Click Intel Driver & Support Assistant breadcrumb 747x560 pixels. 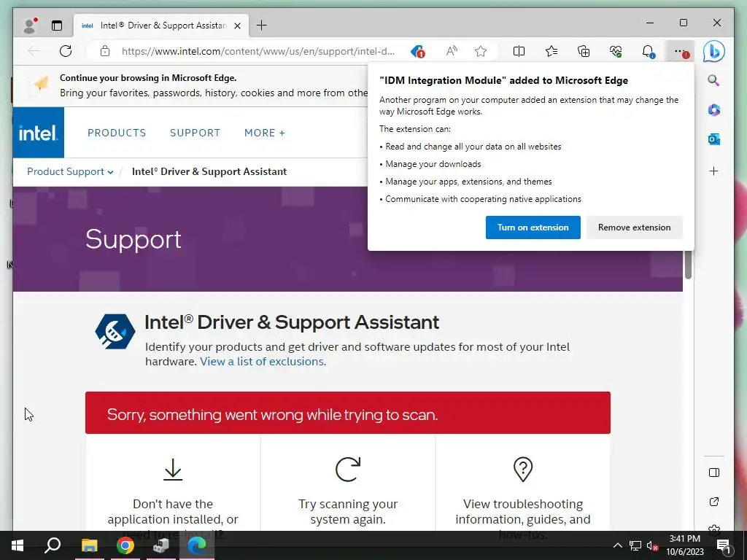tap(209, 171)
